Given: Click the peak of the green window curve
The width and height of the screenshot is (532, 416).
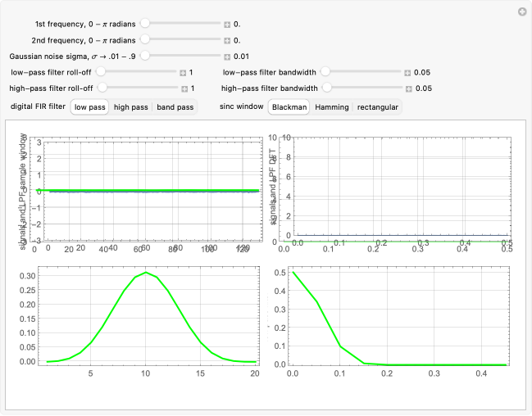Looking at the screenshot, I should tap(146, 273).
